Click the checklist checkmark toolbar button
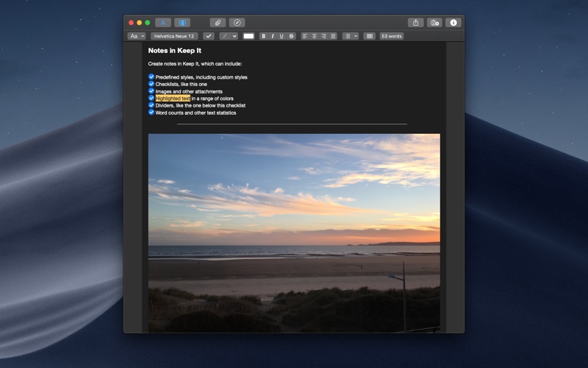The width and height of the screenshot is (588, 368). tap(209, 36)
